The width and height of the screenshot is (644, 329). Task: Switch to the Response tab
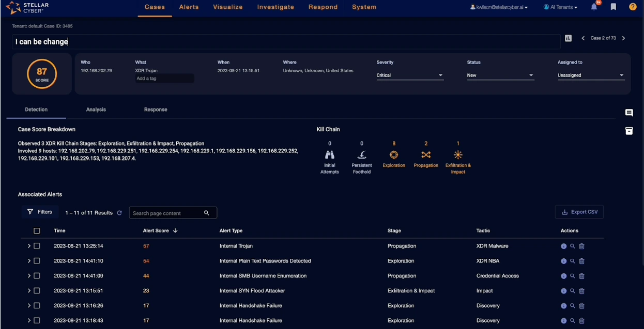(x=156, y=109)
